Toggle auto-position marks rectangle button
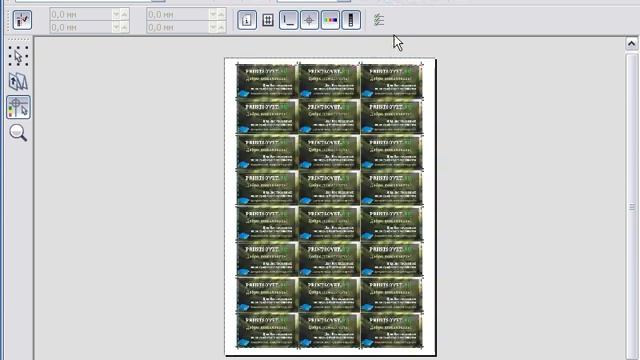This screenshot has height=360, width=640. tap(22, 20)
